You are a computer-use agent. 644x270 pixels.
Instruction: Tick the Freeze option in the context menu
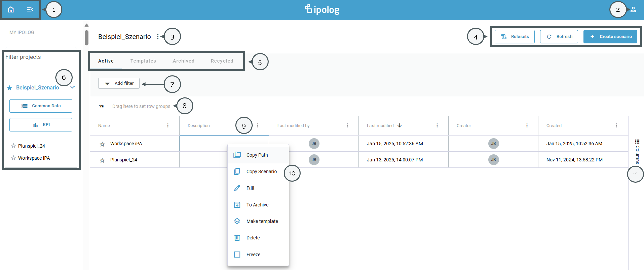pos(237,254)
